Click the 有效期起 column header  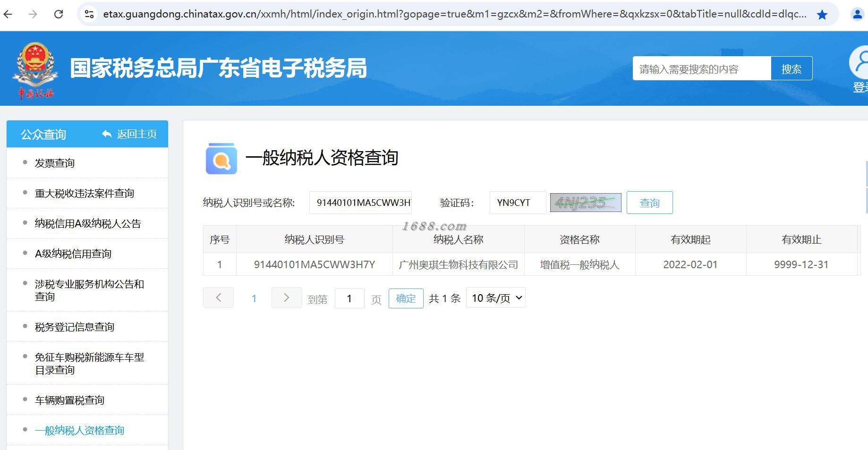pos(690,239)
